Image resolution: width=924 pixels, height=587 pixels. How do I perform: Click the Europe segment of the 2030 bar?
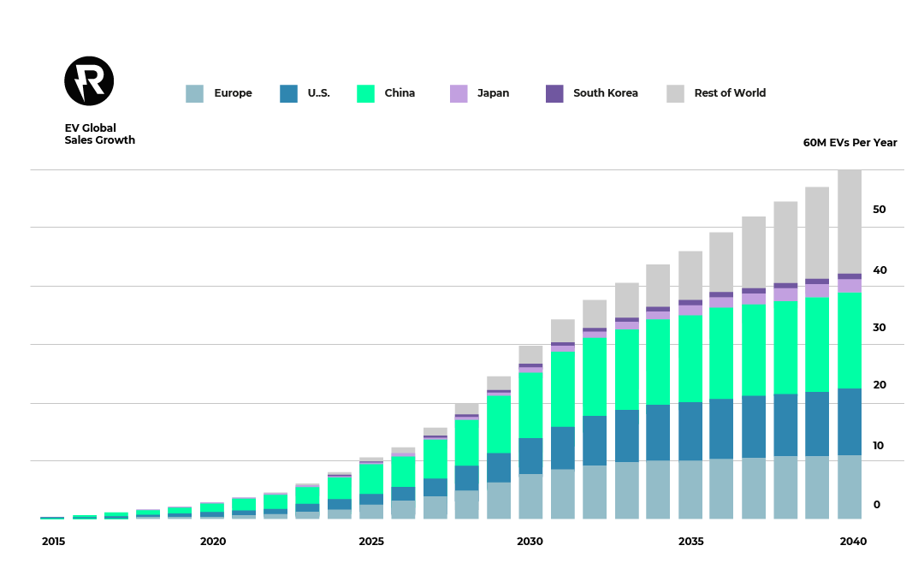click(x=530, y=496)
